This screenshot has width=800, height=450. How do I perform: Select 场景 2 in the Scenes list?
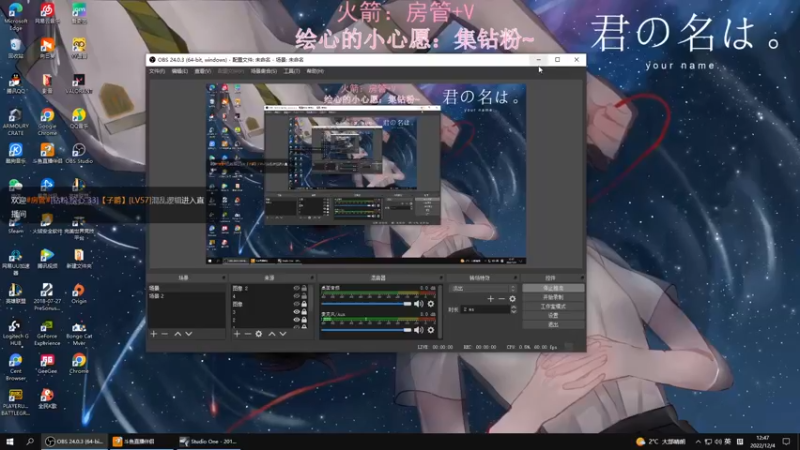[186, 296]
